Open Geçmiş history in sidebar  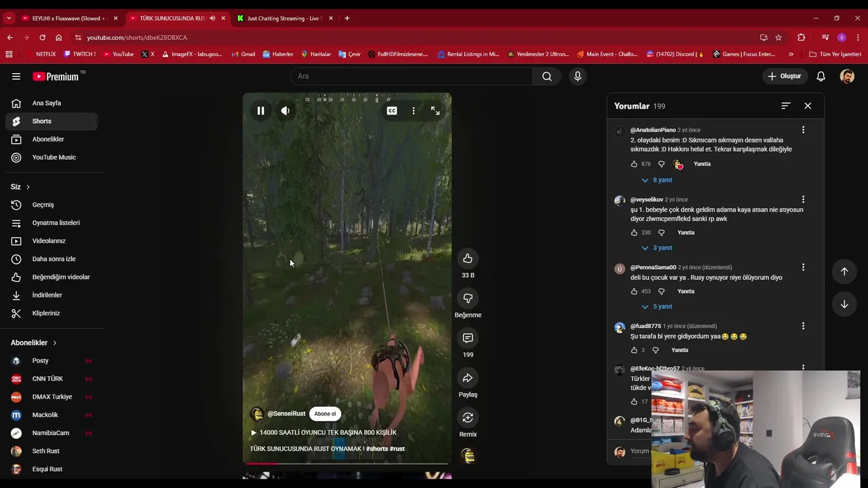pyautogui.click(x=52, y=205)
